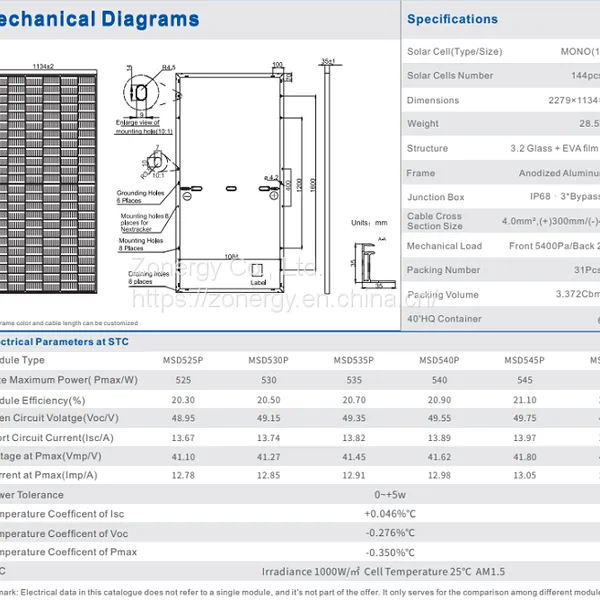The height and width of the screenshot is (600, 600).
Task: Click the A-A frame cross-section drawing
Action: [373, 265]
